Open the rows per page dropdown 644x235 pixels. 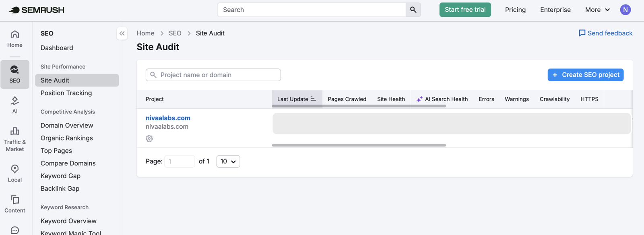point(228,161)
